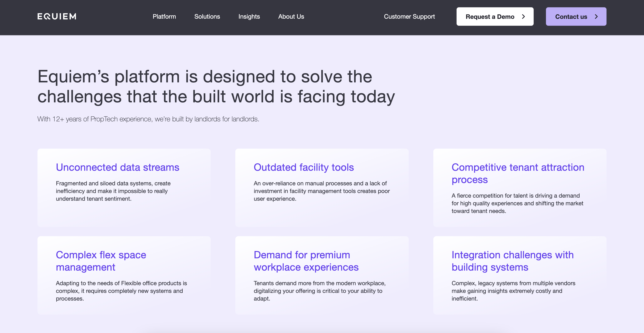Image resolution: width=644 pixels, height=333 pixels.
Task: Open the Insights menu
Action: click(249, 17)
